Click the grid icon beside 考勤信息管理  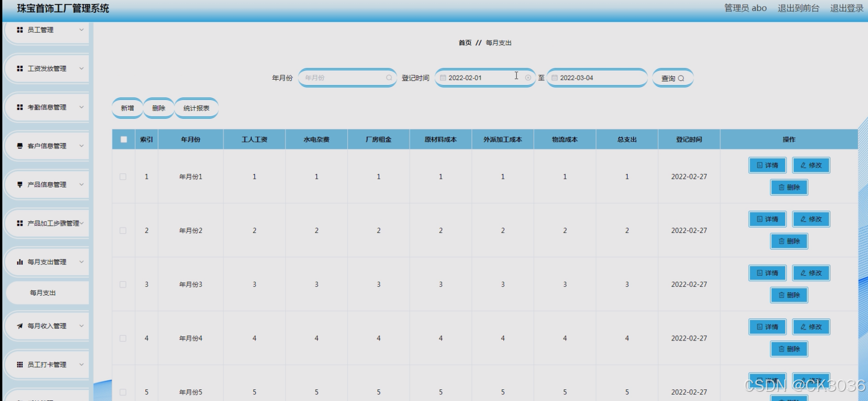(x=20, y=107)
